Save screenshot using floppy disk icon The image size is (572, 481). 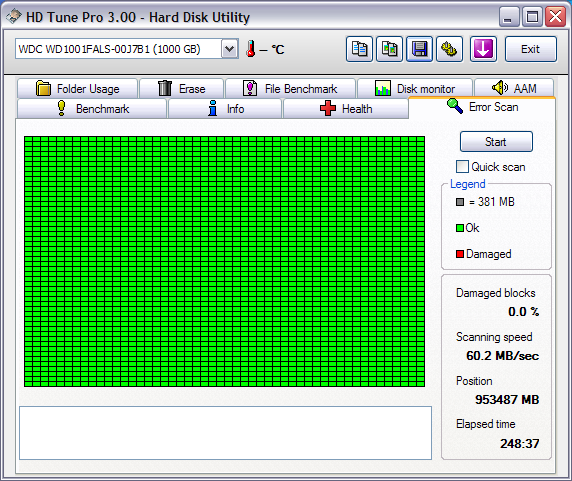coord(420,49)
